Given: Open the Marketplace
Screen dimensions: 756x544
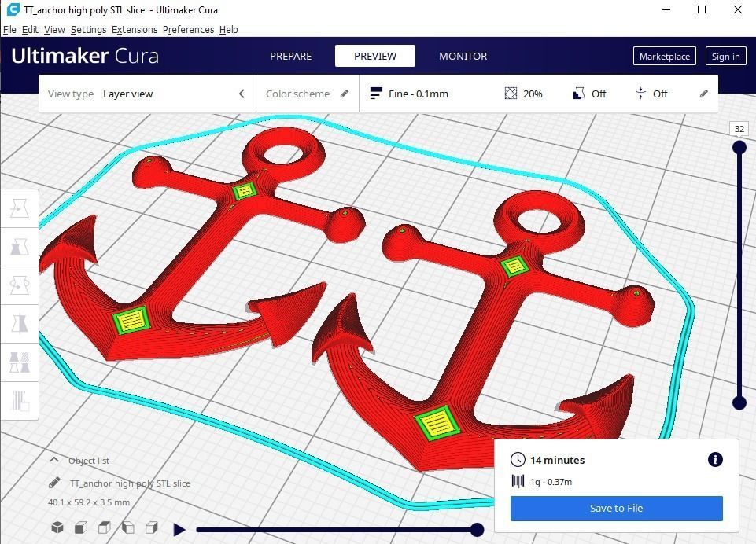Looking at the screenshot, I should click(x=665, y=57).
